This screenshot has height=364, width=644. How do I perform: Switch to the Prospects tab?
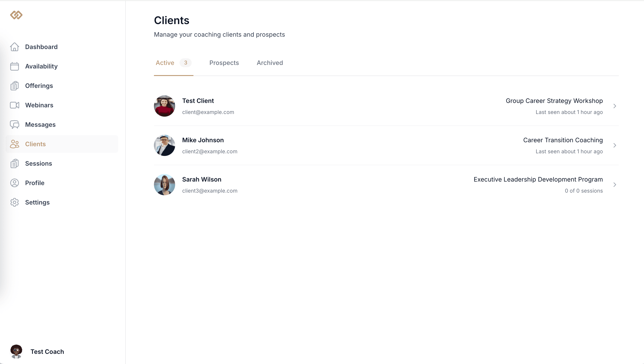point(224,63)
